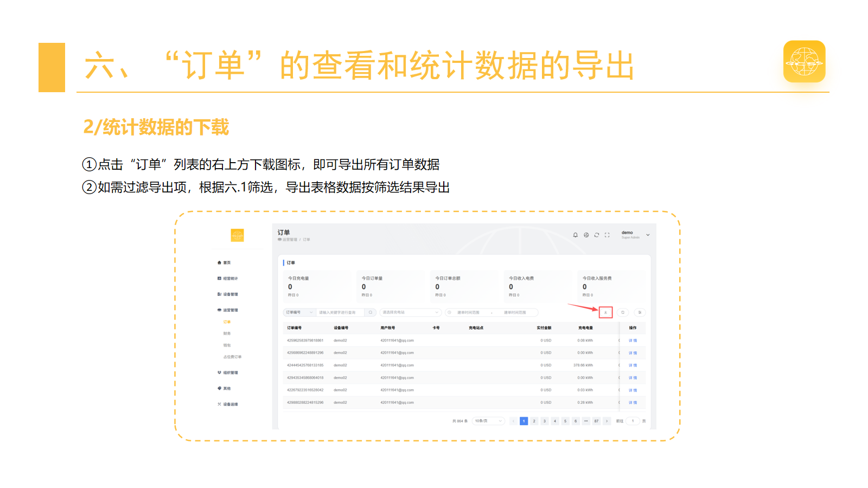
Task: Toggle fullscreen icon in the header
Action: pos(607,235)
